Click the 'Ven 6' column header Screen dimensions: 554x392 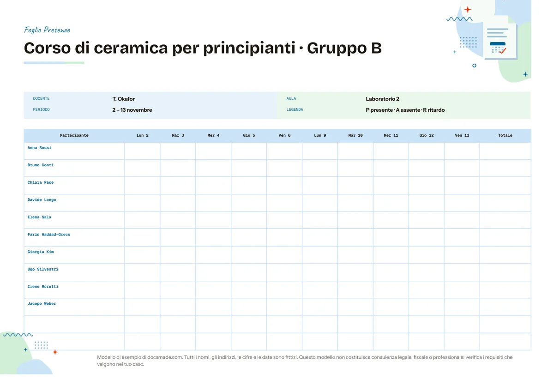(285, 136)
